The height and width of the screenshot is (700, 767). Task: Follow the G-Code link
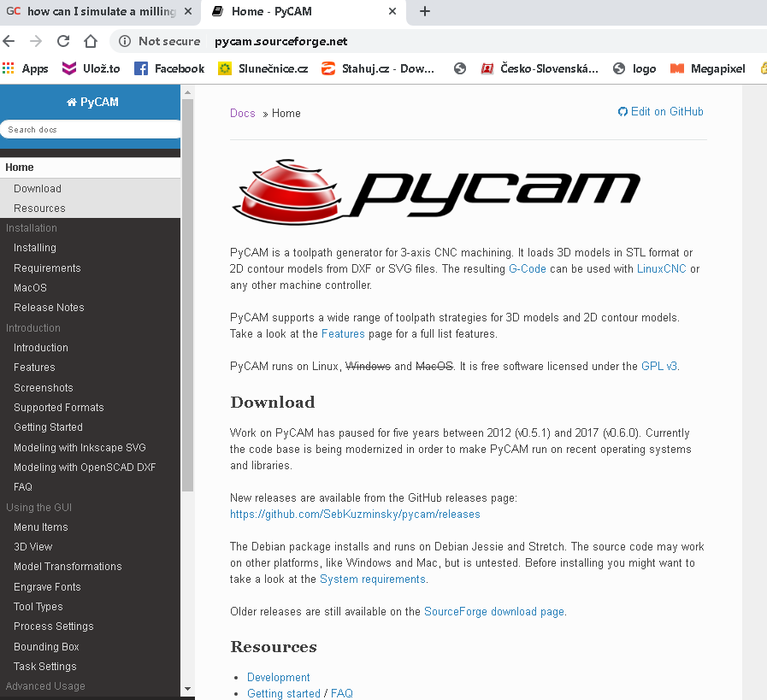click(528, 269)
